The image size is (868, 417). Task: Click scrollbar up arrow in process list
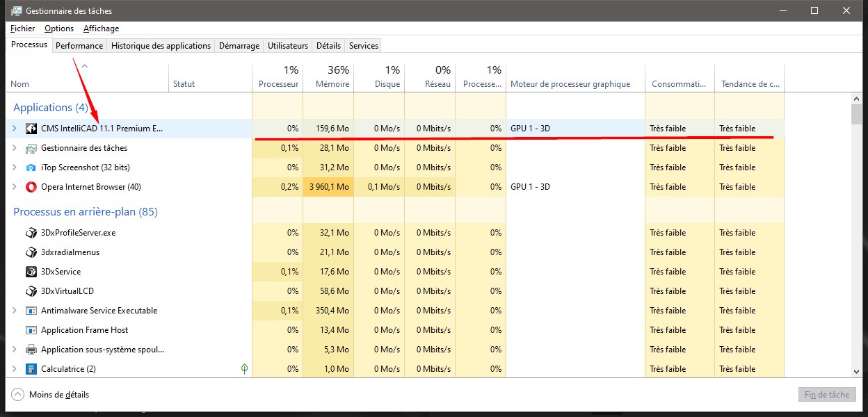click(856, 98)
